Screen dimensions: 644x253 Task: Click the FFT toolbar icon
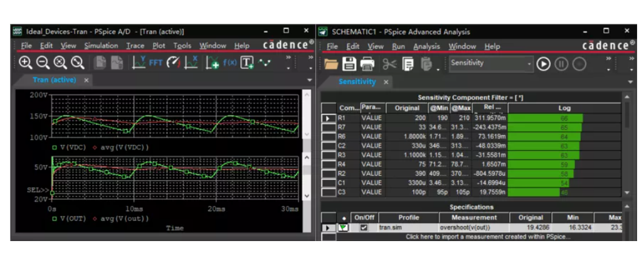point(156,63)
